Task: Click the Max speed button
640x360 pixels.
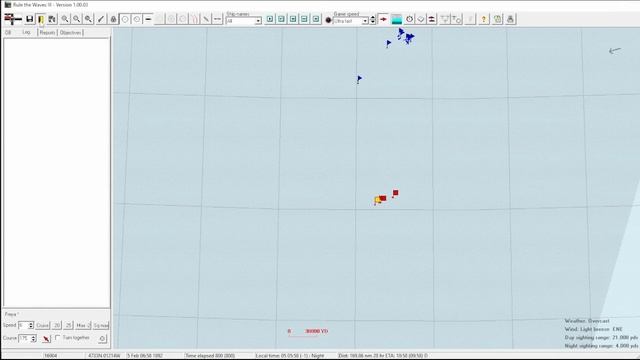Action: coord(83,325)
